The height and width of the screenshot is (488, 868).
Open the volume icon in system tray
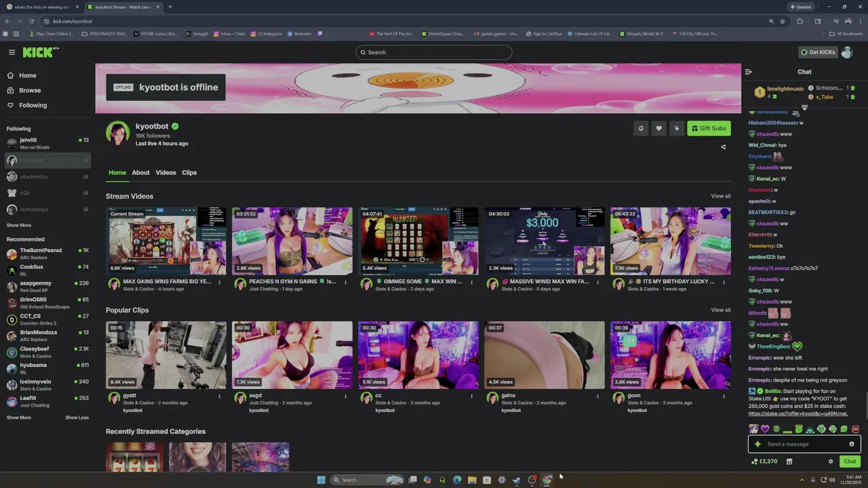pyautogui.click(x=832, y=480)
